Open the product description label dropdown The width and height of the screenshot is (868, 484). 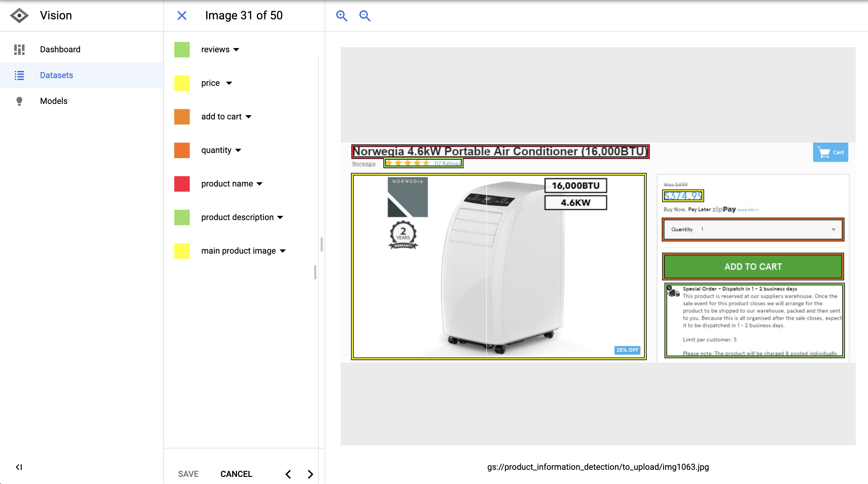click(x=280, y=217)
